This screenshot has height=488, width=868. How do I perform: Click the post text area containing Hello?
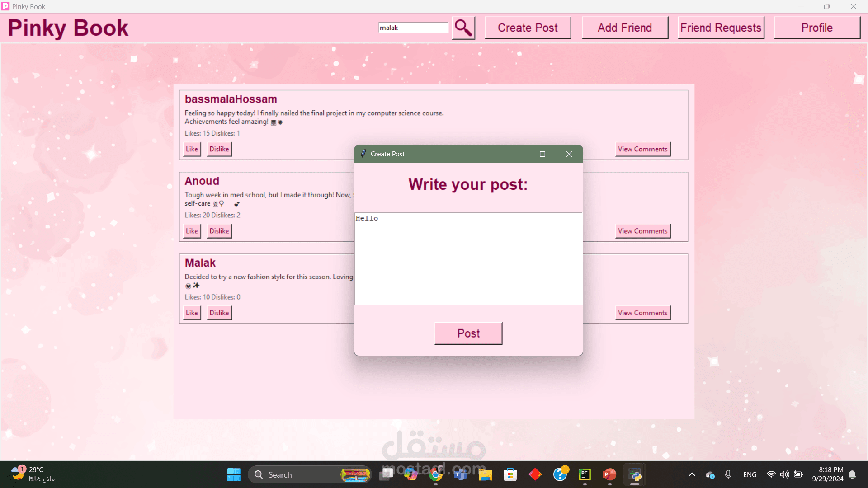468,259
